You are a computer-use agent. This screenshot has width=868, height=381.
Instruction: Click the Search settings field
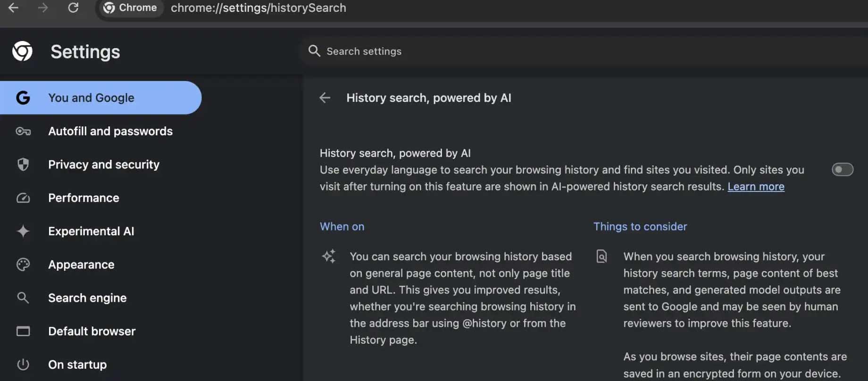[584, 51]
